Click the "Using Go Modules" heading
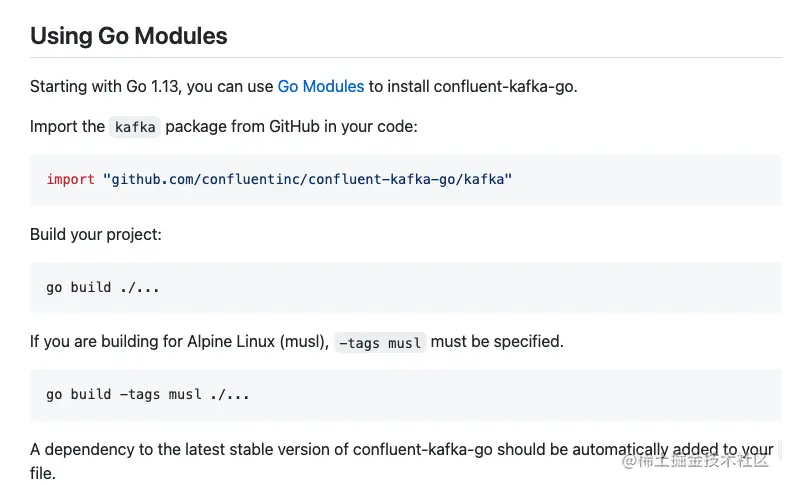Image resolution: width=785 pixels, height=485 pixels. pos(129,36)
